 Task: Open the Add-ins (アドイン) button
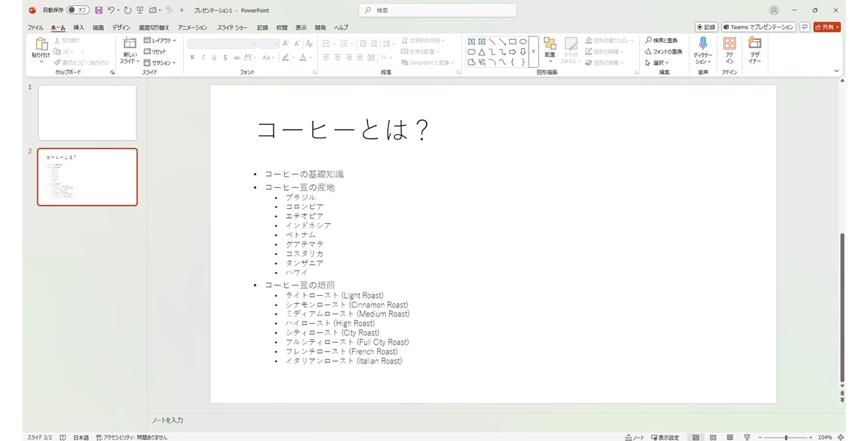[x=730, y=51]
